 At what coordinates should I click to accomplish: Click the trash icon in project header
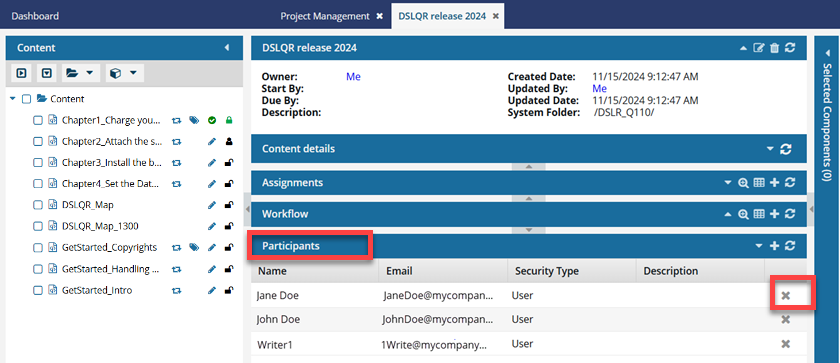[x=774, y=48]
